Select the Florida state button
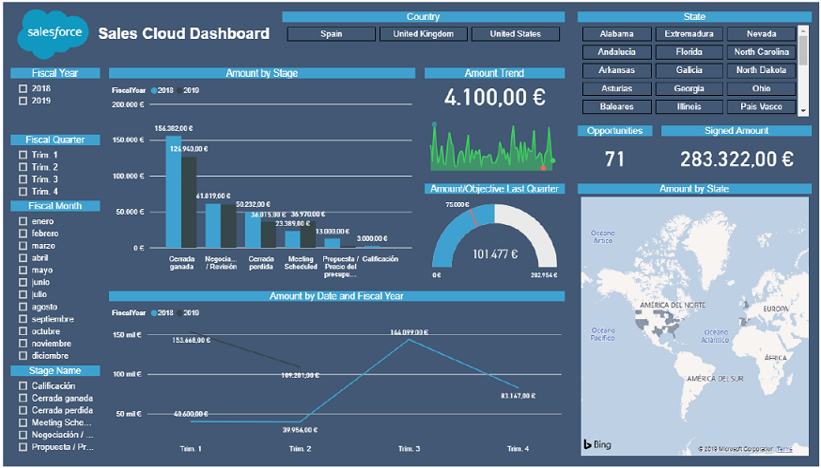Viewport: 821px width, 468px height. coord(689,52)
